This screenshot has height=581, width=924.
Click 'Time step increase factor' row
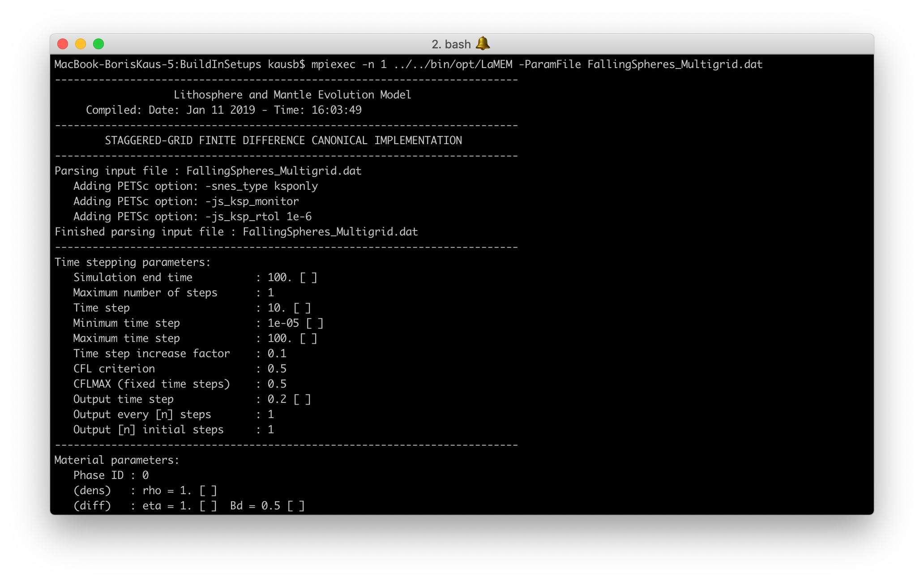pos(180,354)
